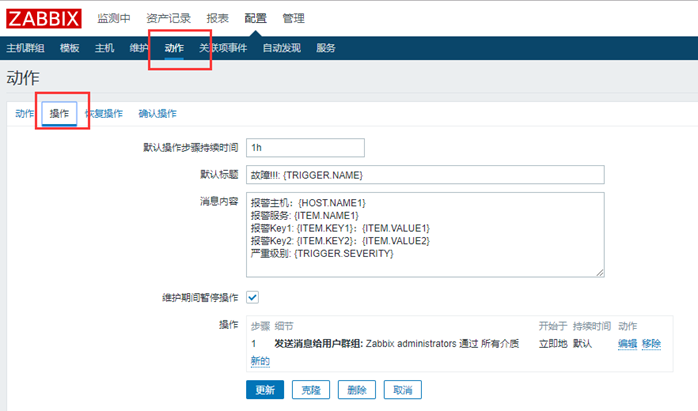Open the 监测中 top menu
Image resolution: width=698 pixels, height=411 pixels.
tap(114, 18)
